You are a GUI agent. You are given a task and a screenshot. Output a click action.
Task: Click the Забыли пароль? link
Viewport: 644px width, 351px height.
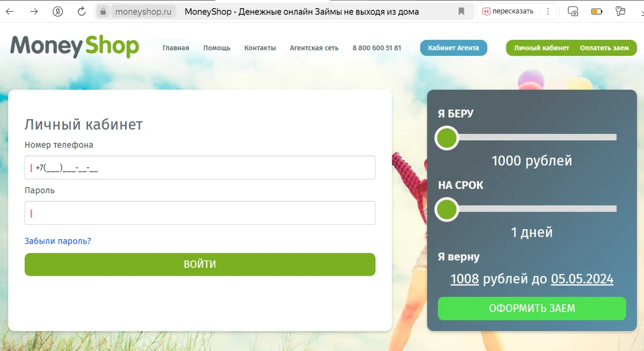[58, 241]
